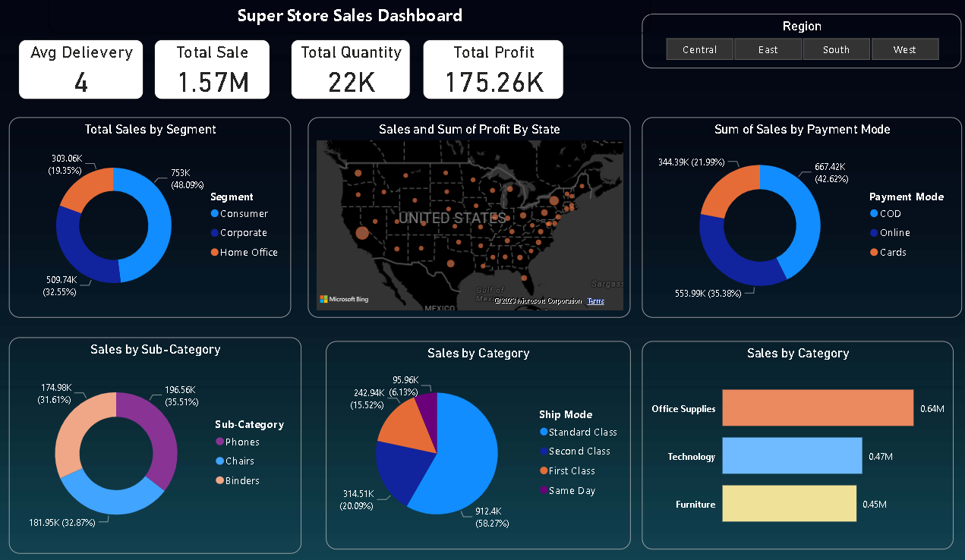This screenshot has height=560, width=965.
Task: Select the Central region slicer button
Action: 699,50
